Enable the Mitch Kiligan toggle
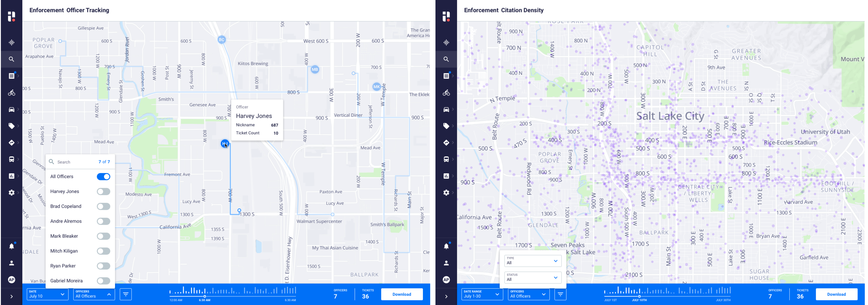This screenshot has height=305, width=868. (x=103, y=251)
